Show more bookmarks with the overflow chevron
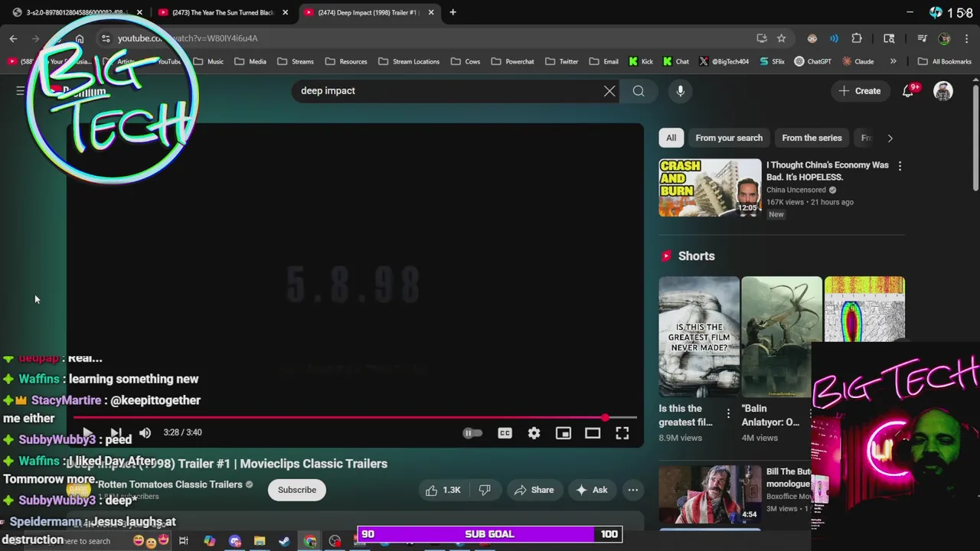This screenshot has height=551, width=980. (893, 61)
